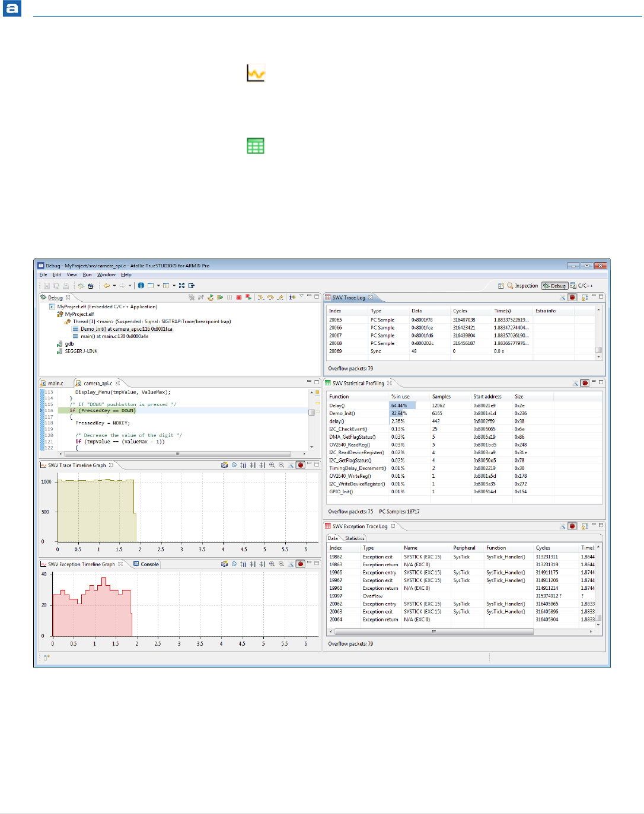Switch to the Inspection perspective
Screen dimensions: 644x814
522,286
